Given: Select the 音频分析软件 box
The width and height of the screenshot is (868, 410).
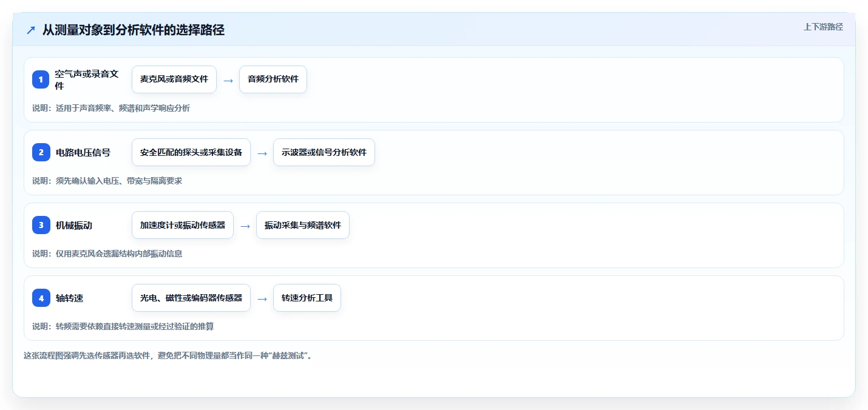Looking at the screenshot, I should pyautogui.click(x=273, y=79).
